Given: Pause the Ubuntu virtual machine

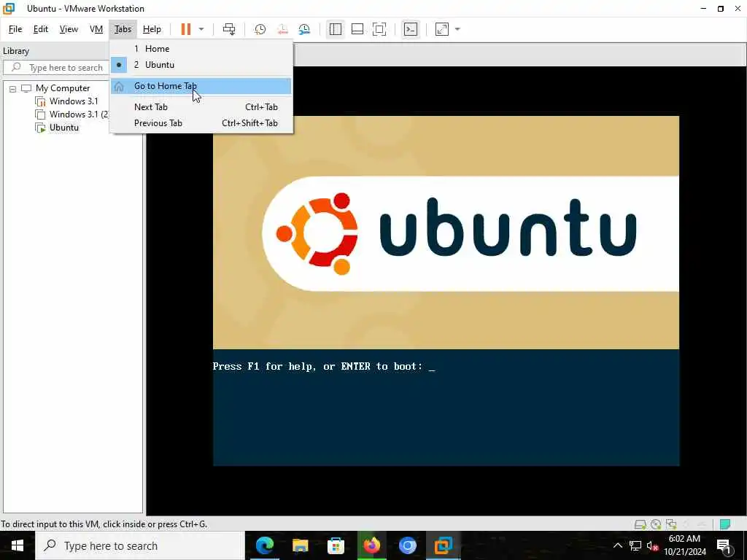Looking at the screenshot, I should click(x=186, y=29).
